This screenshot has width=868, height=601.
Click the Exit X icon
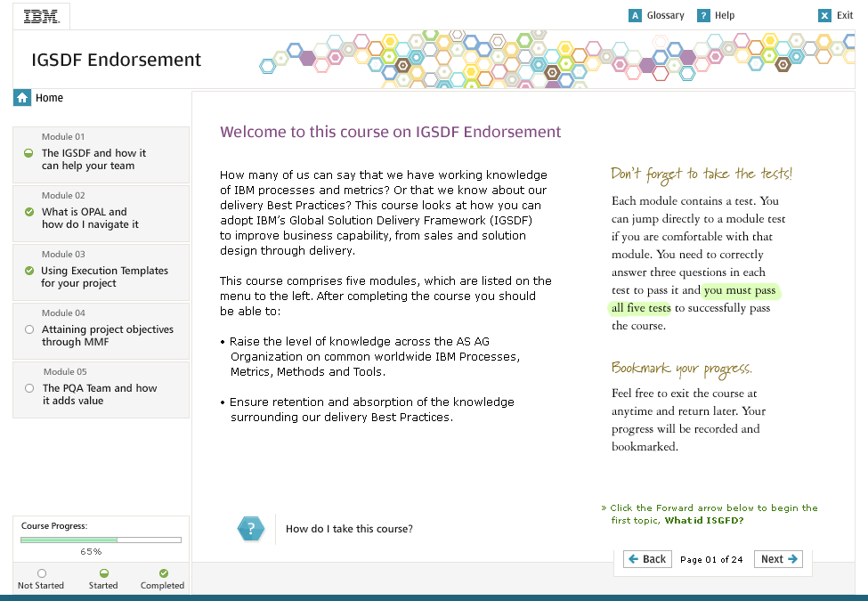coord(824,15)
